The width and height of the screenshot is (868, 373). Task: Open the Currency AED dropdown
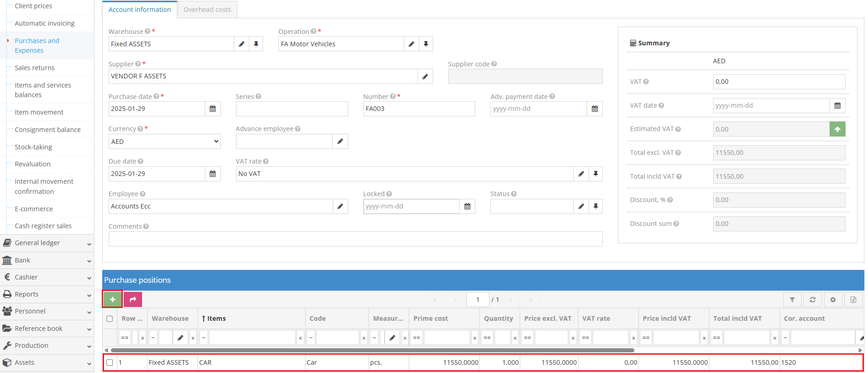[164, 142]
